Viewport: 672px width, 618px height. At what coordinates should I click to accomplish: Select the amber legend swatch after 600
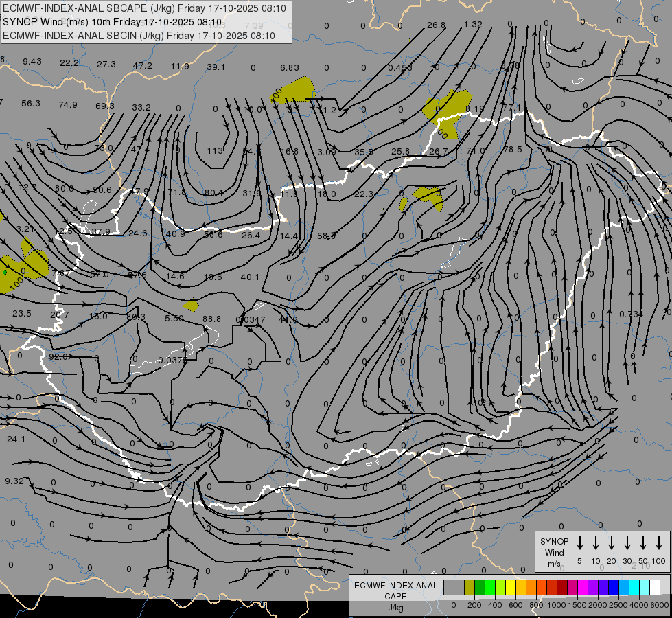[x=521, y=587]
